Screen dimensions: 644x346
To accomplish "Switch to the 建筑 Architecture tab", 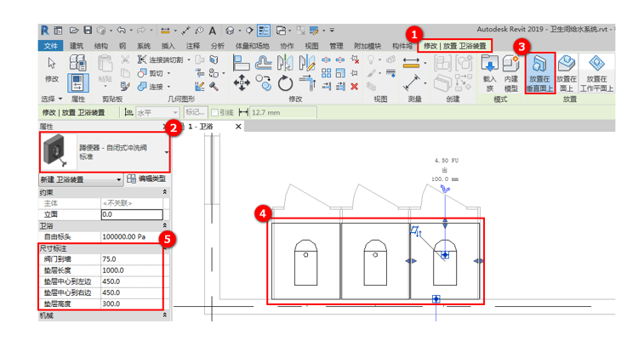I will [x=77, y=46].
